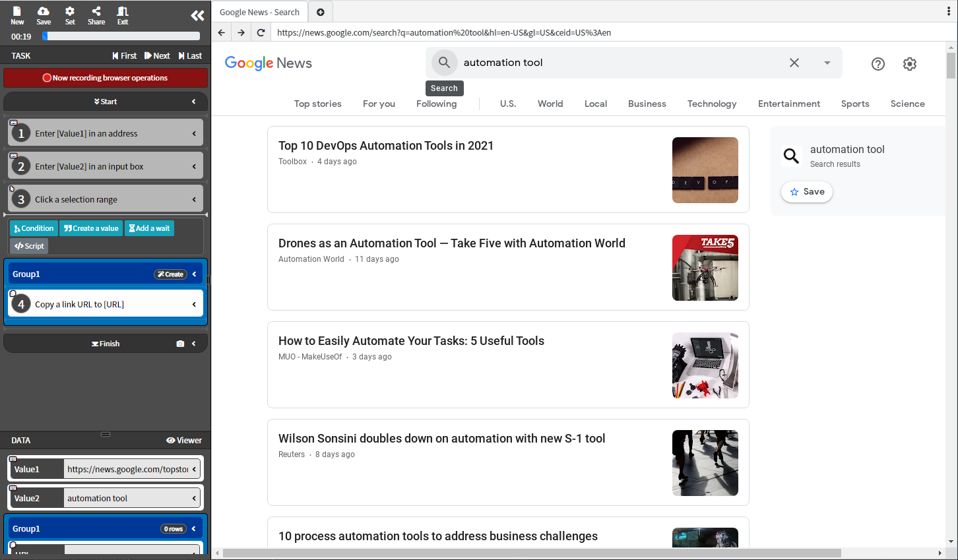Open the Technology section

[712, 104]
